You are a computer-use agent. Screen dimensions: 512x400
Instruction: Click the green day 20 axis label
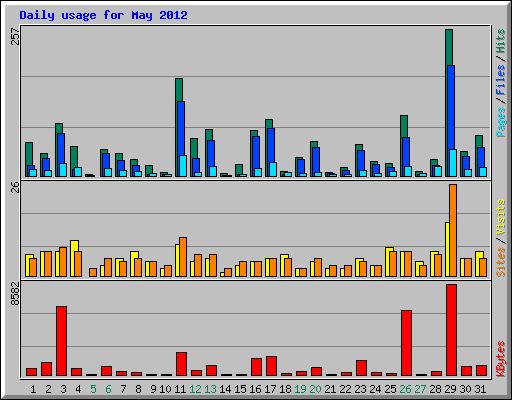(x=315, y=389)
